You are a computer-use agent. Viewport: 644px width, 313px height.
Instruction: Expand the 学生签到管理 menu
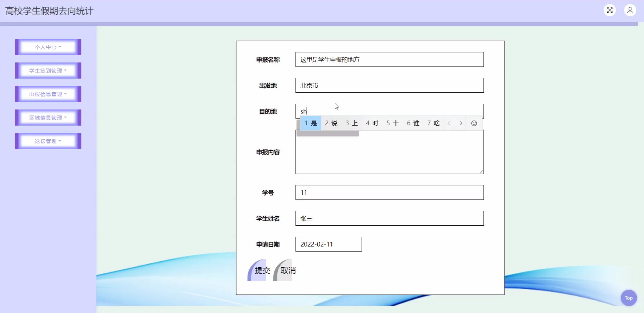coord(48,71)
